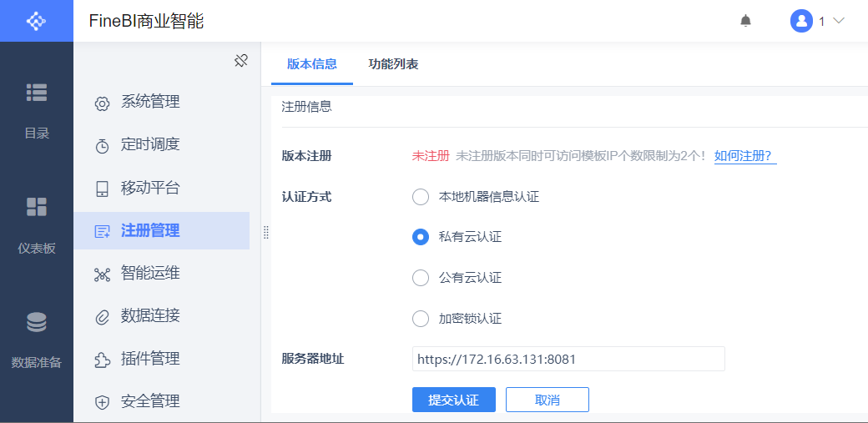Viewport: 868px width, 423px height.
Task: Open the 目录 directory icon
Action: coord(37,93)
